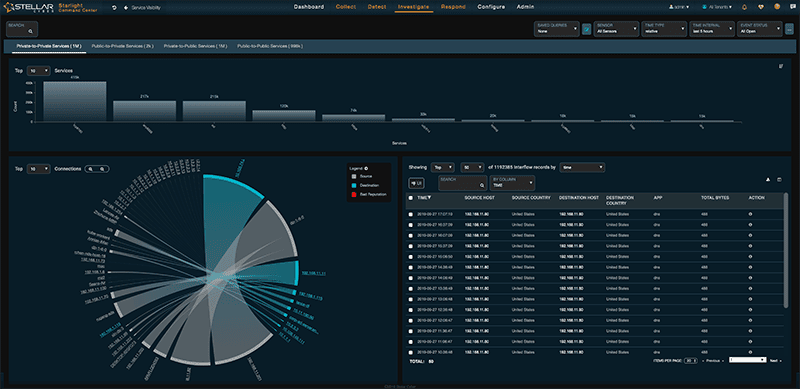800x389 pixels.
Task: Click the export icon above the table
Action: coord(768,180)
